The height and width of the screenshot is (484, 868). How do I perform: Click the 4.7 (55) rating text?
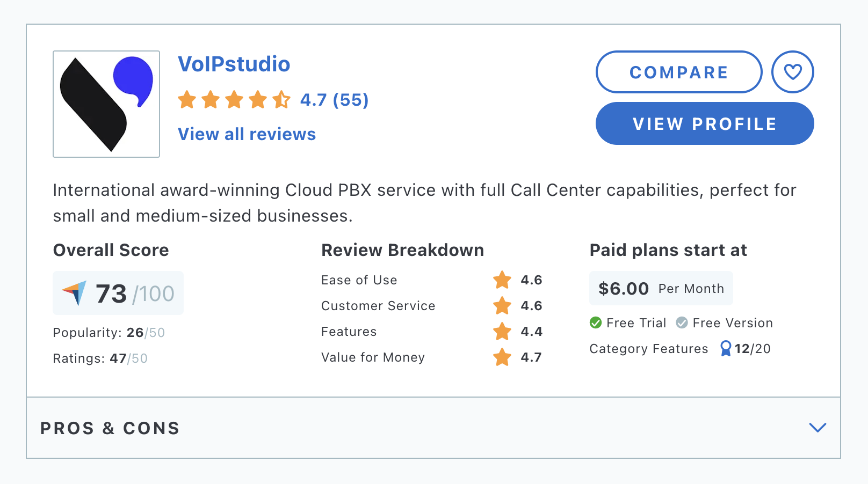tap(334, 100)
